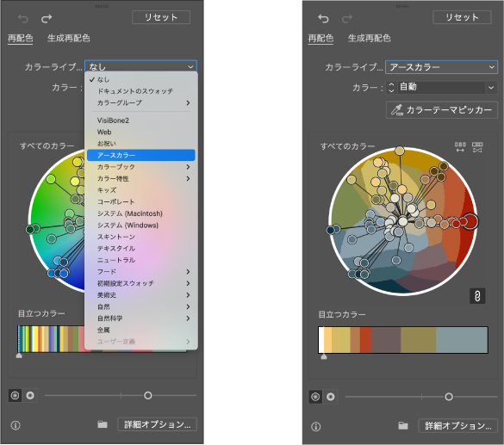Click the folder icon in right panel

click(403, 426)
